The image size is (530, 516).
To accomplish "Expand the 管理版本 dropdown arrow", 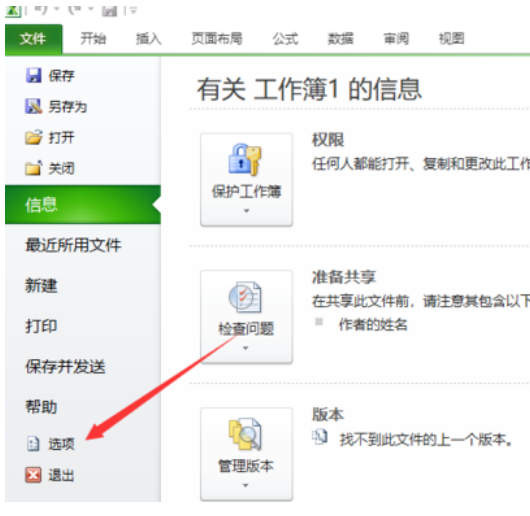I will click(x=246, y=486).
